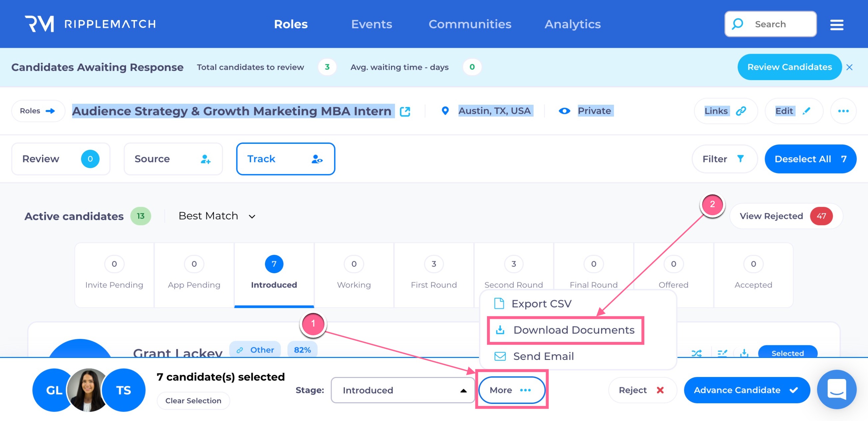Open the Stage Introduced dropdown

[x=403, y=390]
